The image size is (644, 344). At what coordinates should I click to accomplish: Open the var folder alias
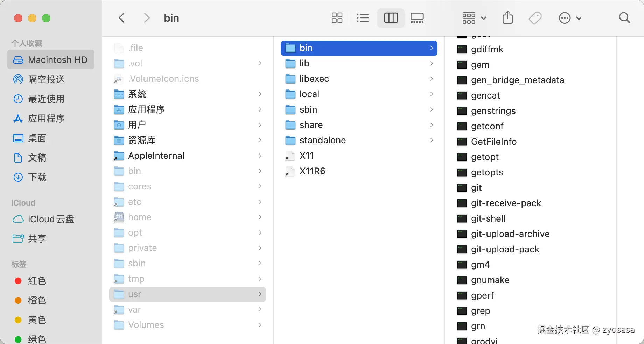(x=188, y=309)
